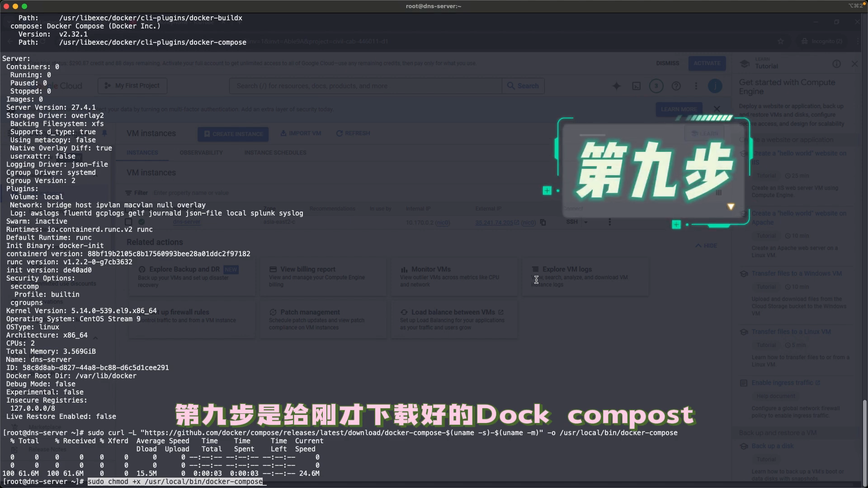Click the green macOS zoom button of terminal

click(24, 6)
